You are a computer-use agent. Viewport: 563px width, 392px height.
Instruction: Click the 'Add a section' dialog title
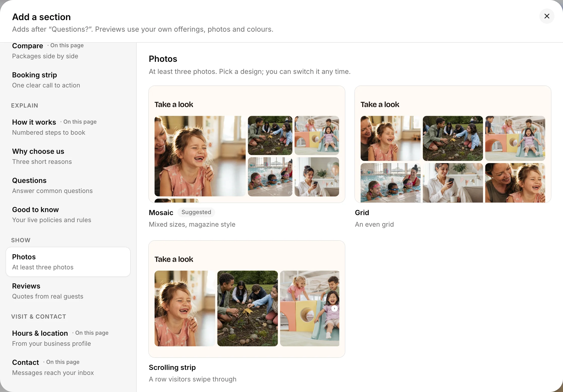point(41,17)
